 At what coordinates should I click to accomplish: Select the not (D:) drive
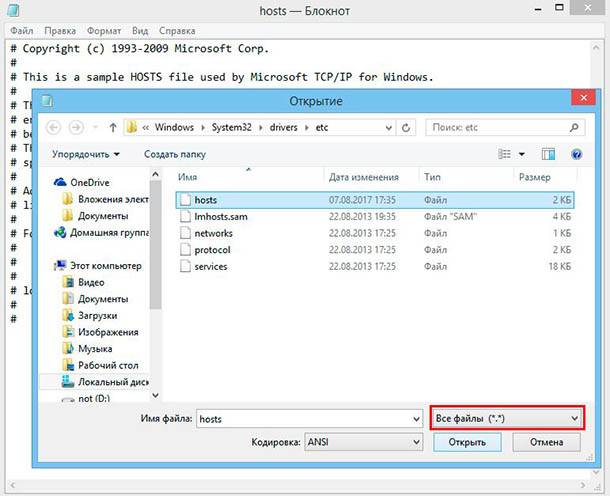(x=86, y=398)
